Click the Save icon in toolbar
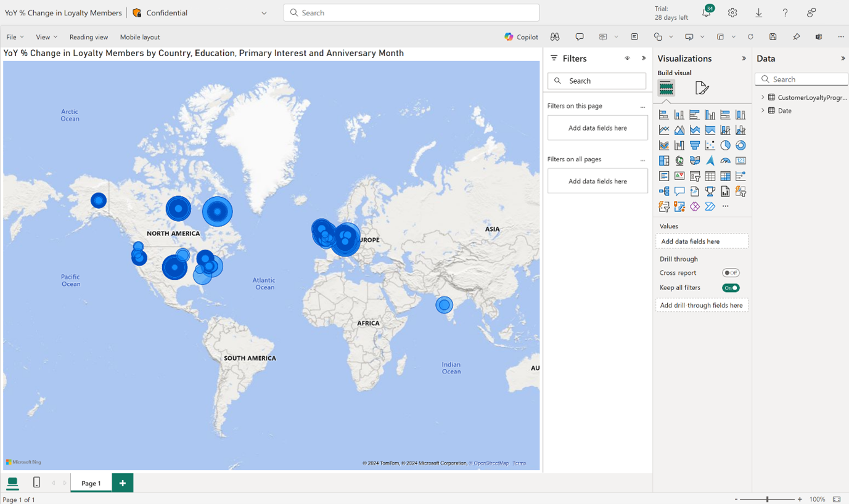 pos(773,37)
